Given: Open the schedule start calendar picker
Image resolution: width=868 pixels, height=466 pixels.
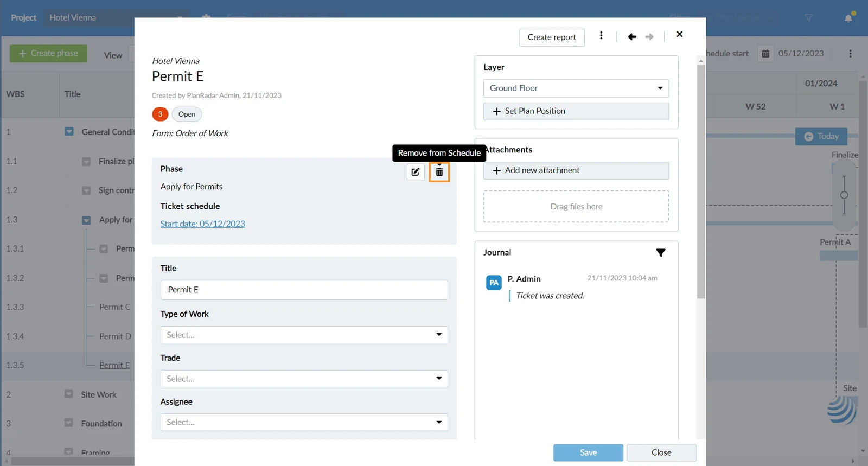Looking at the screenshot, I should [x=765, y=54].
